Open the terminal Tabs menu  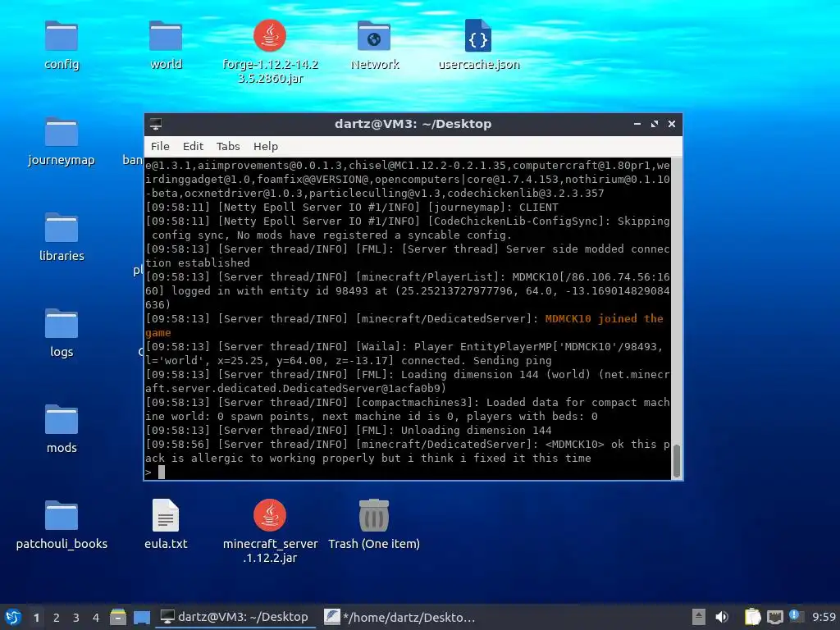coord(228,146)
